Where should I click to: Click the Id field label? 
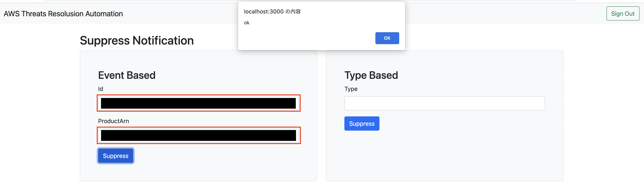[101, 89]
